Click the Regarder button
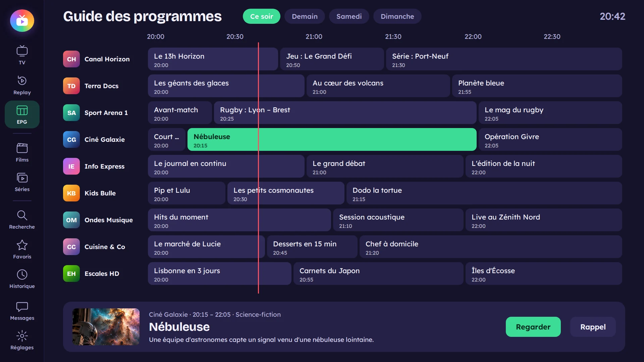This screenshot has width=644, height=362. (533, 327)
